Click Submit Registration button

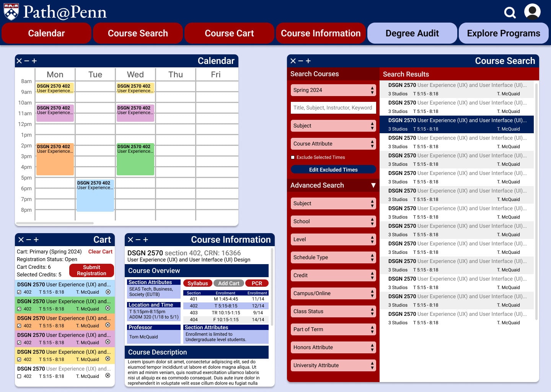coord(91,270)
